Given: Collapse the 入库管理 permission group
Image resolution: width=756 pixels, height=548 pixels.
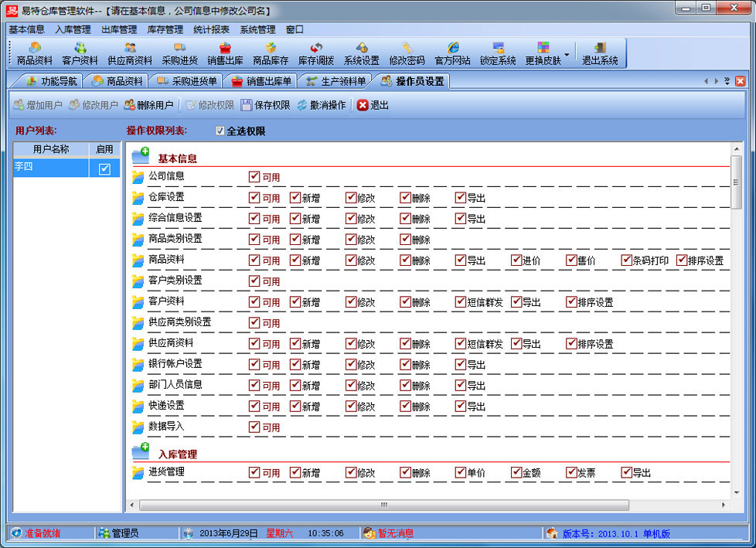Looking at the screenshot, I should point(140,451).
